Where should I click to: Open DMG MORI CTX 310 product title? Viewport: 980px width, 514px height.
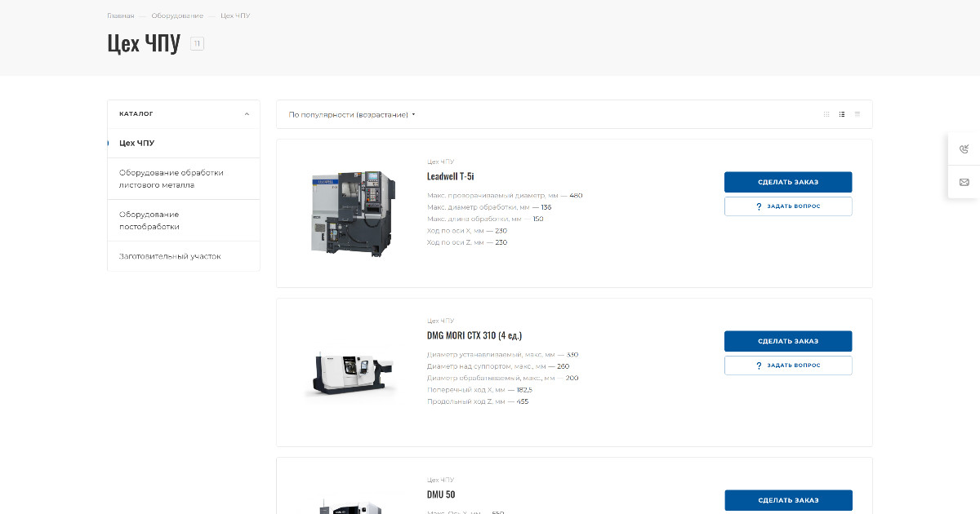coord(474,335)
